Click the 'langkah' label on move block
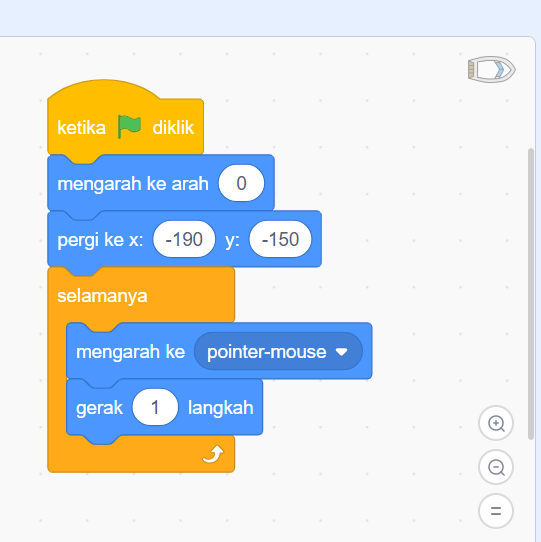This screenshot has height=542, width=541. coord(221,408)
